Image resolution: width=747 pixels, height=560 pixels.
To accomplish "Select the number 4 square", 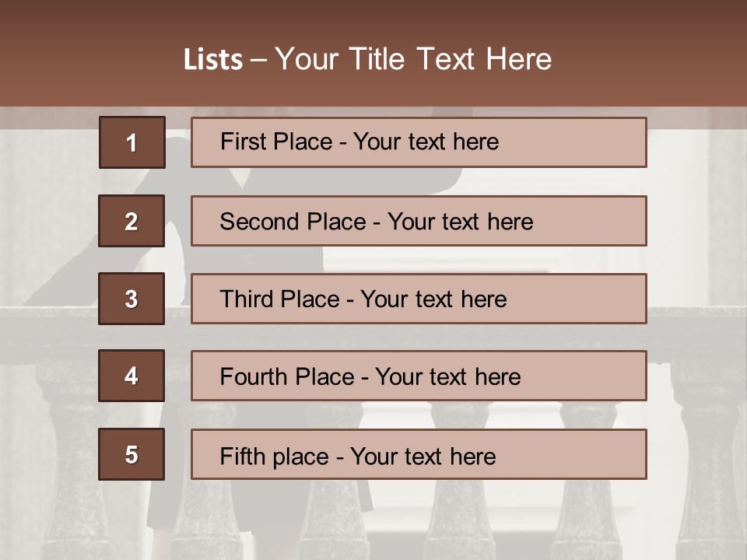I will 132,376.
